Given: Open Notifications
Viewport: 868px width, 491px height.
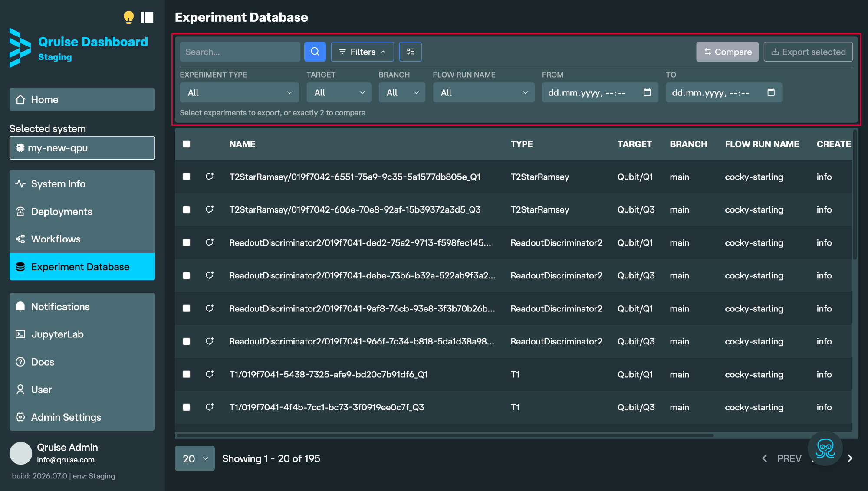Looking at the screenshot, I should click(82, 307).
